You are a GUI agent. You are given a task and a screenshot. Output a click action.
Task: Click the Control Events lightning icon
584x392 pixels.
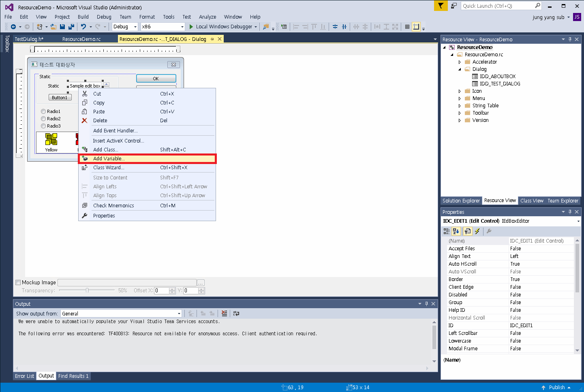[x=477, y=231]
